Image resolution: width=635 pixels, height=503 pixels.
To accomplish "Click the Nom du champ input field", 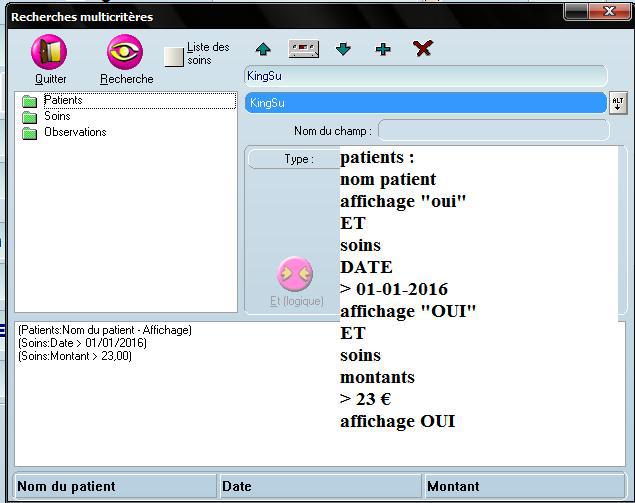I will click(493, 131).
